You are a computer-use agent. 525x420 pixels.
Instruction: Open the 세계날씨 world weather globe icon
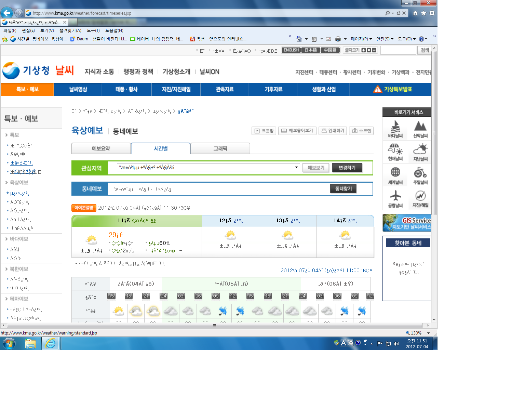395,175
